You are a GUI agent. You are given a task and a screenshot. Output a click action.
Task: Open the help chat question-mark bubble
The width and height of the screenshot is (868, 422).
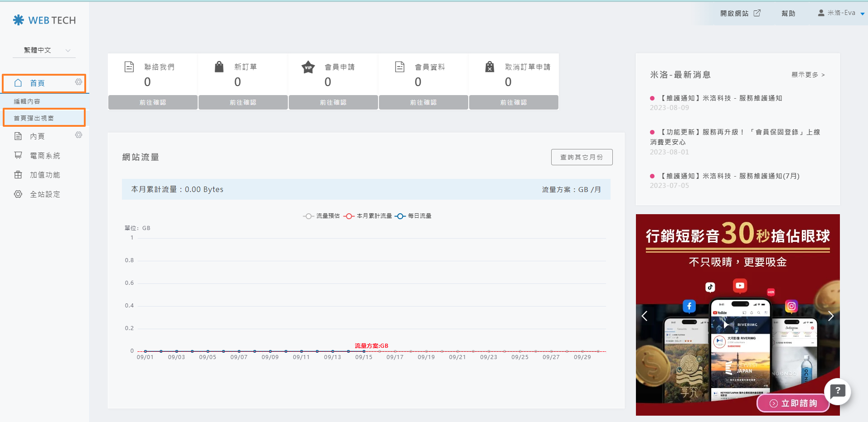pos(837,391)
